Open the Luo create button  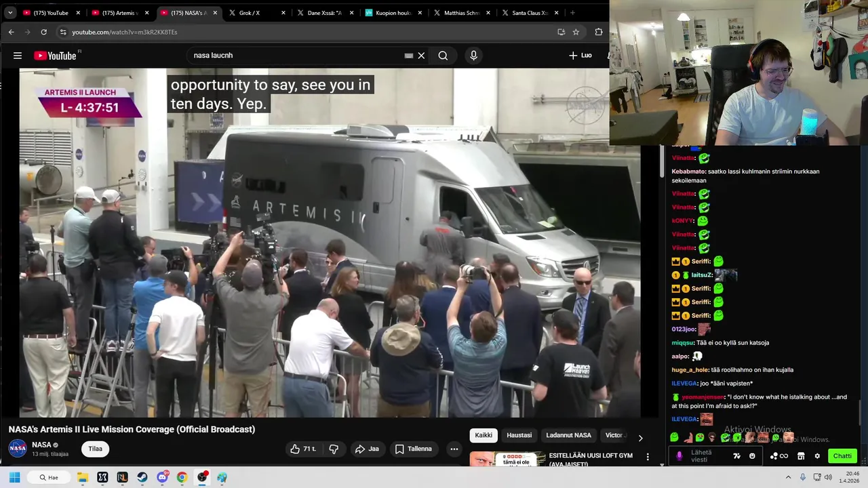tap(580, 56)
